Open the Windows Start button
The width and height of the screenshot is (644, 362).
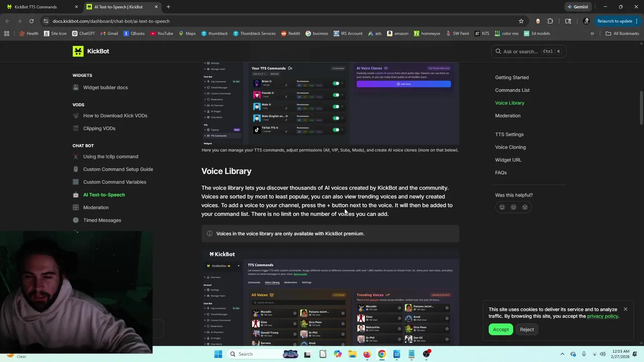[218, 354]
